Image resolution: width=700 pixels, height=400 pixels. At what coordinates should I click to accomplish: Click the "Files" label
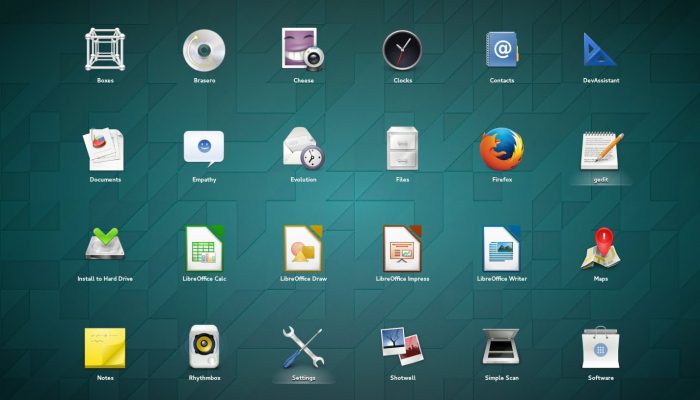[x=403, y=179]
